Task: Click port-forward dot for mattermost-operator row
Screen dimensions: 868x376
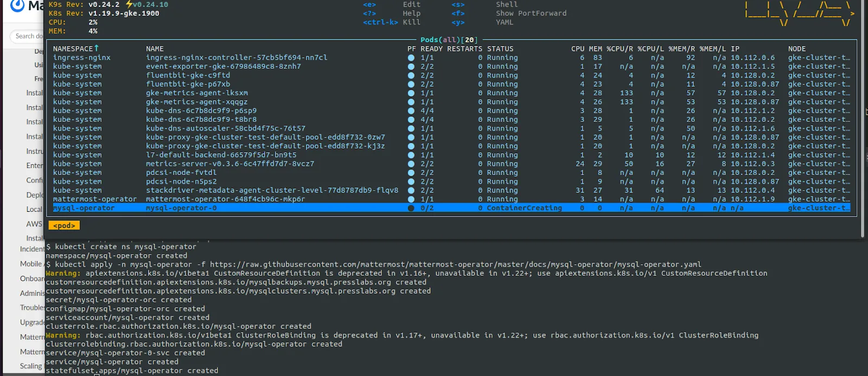Action: [x=411, y=199]
